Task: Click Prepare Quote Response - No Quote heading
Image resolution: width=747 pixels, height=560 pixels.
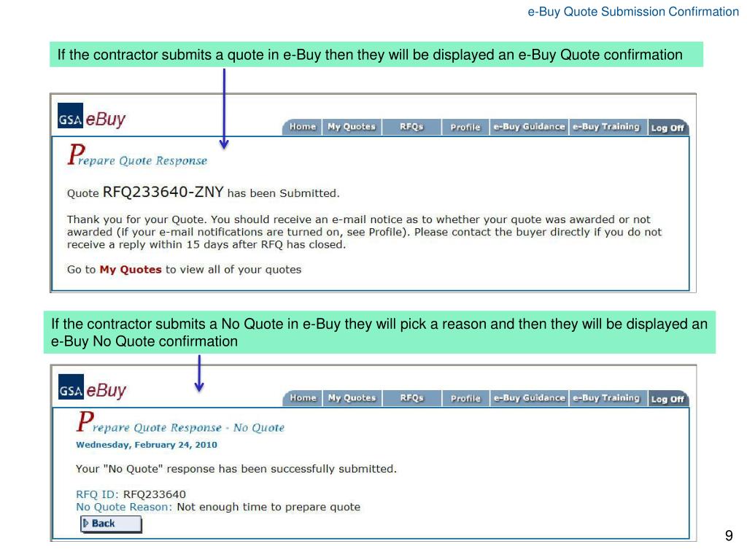Action: [180, 422]
